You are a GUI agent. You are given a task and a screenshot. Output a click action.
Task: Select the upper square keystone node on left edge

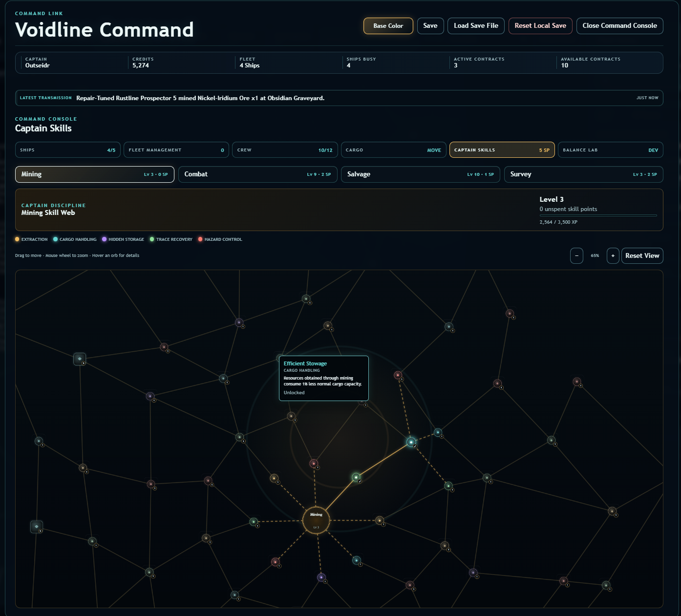point(80,359)
